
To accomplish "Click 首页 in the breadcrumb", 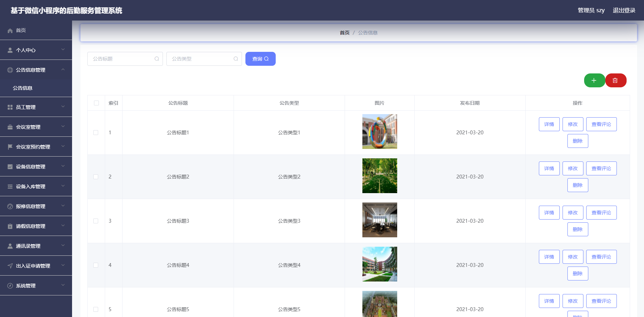I will click(x=345, y=33).
